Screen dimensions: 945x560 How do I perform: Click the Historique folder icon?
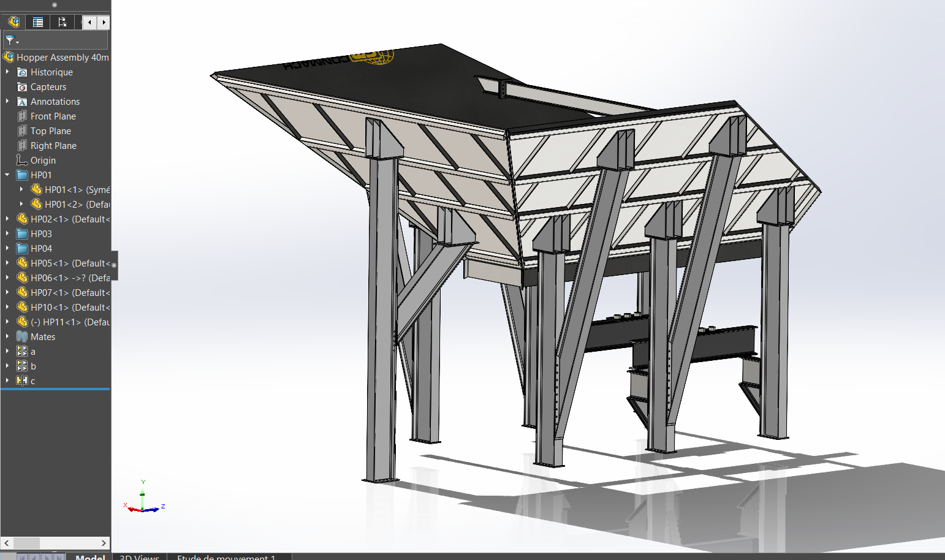pos(22,72)
